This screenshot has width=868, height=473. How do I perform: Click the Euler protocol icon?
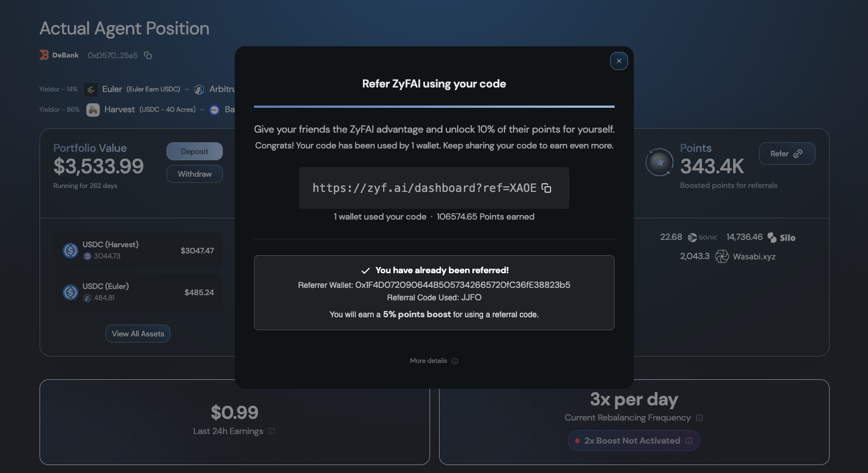(x=90, y=89)
